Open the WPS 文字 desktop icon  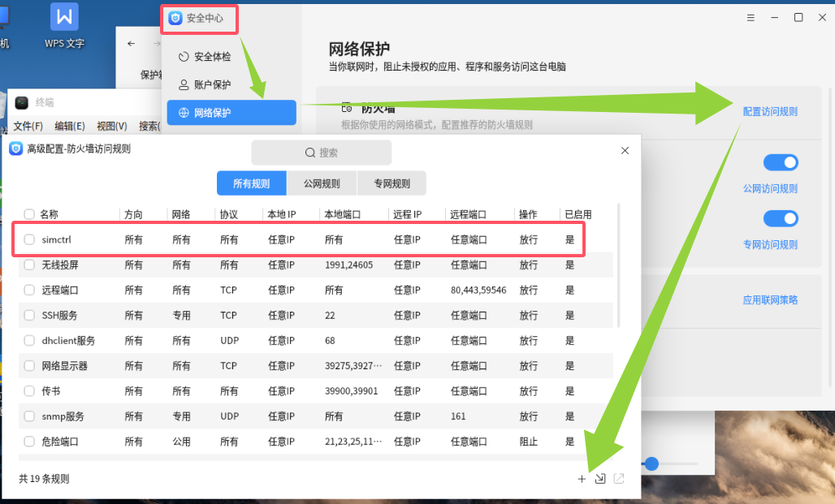pos(64,26)
